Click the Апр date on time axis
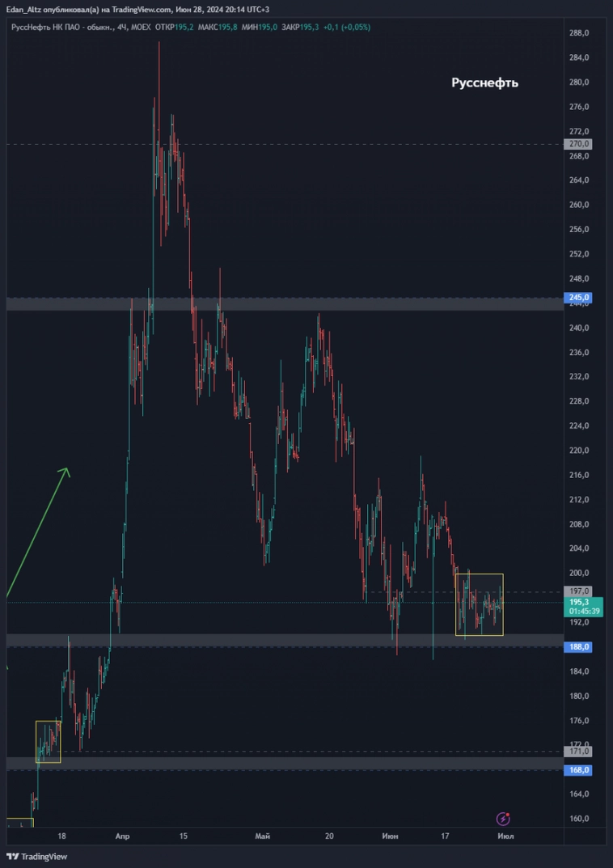The width and height of the screenshot is (613, 868). pos(122,836)
